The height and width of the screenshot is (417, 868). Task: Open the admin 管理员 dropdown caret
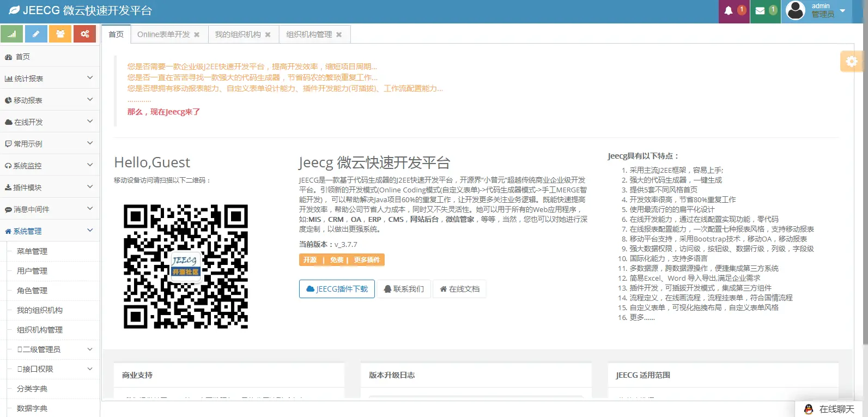click(x=842, y=10)
